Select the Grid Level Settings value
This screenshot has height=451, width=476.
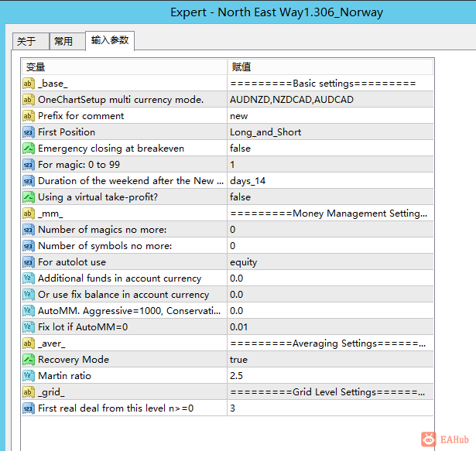point(330,391)
